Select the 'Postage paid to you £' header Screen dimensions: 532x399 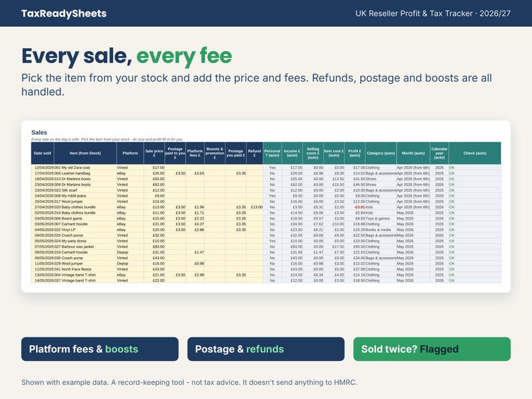tap(175, 153)
